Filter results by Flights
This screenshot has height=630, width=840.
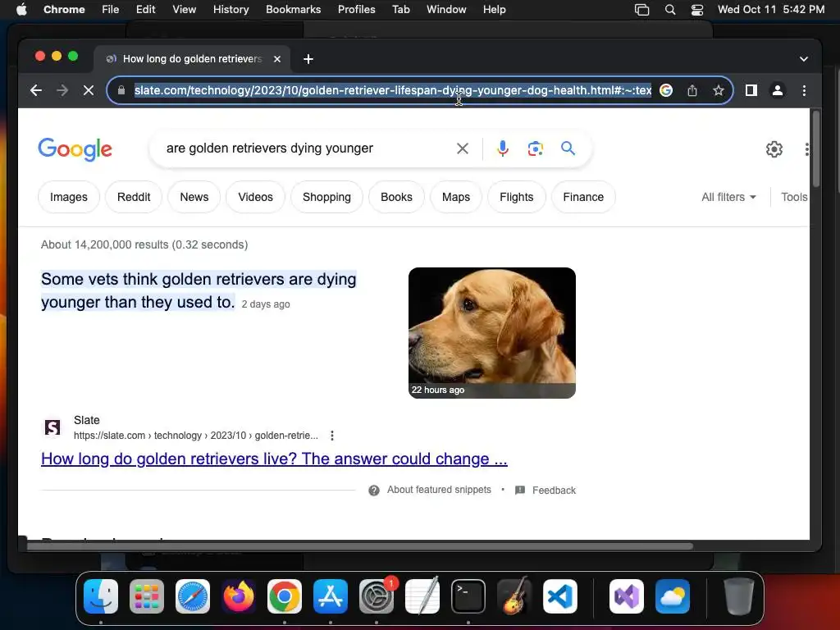(x=517, y=197)
